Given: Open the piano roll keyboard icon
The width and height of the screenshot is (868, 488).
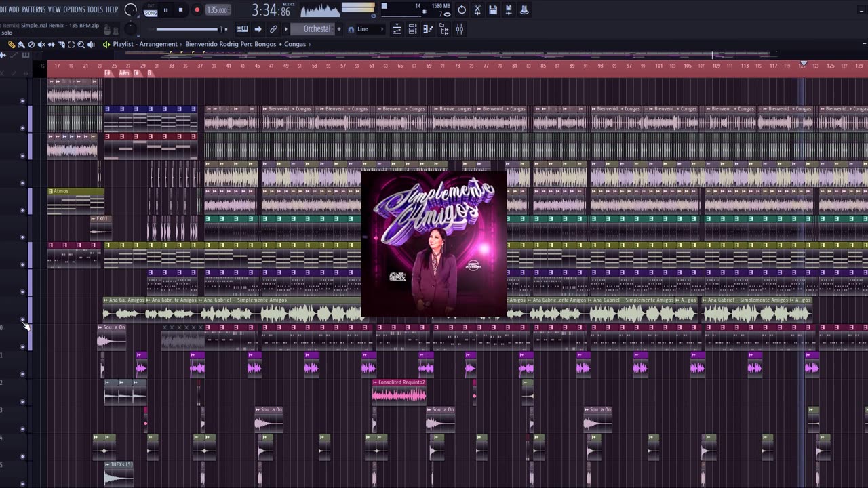Looking at the screenshot, I should 242,29.
